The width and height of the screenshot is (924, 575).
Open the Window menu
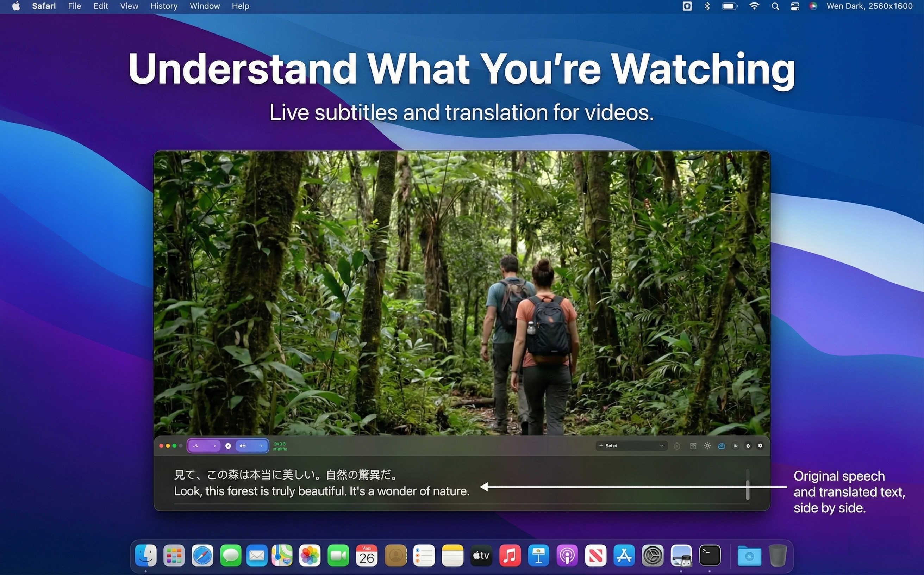pos(205,6)
